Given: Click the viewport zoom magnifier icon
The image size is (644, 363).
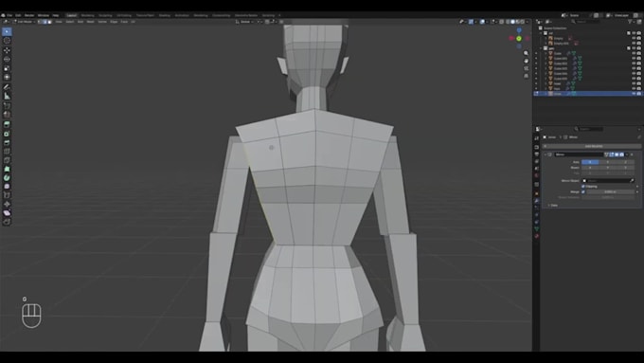Looking at the screenshot, I should click(527, 53).
